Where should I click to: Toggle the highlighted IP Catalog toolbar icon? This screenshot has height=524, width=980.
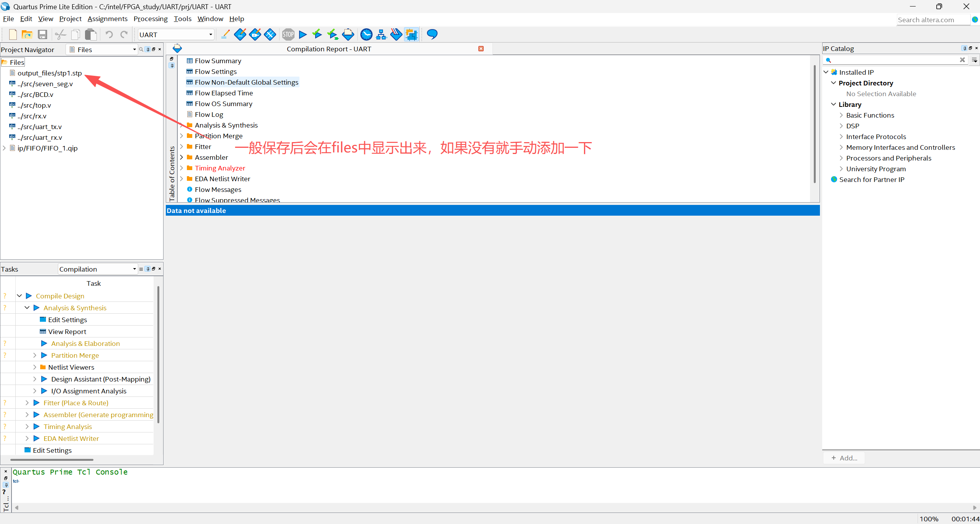tap(411, 34)
